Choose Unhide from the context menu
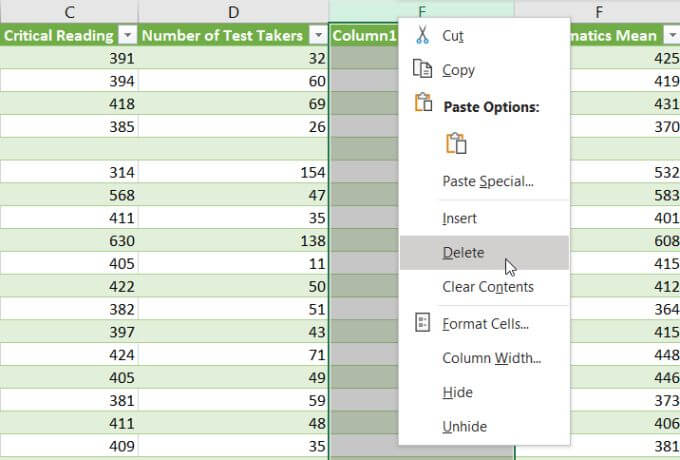This screenshot has height=460, width=680. [465, 427]
